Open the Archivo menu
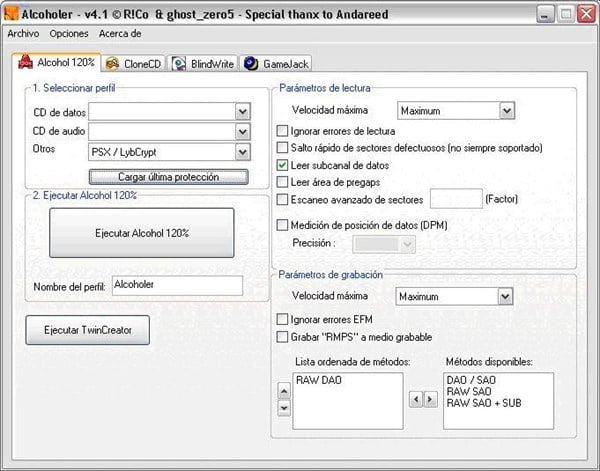The width and height of the screenshot is (600, 471). (x=23, y=34)
